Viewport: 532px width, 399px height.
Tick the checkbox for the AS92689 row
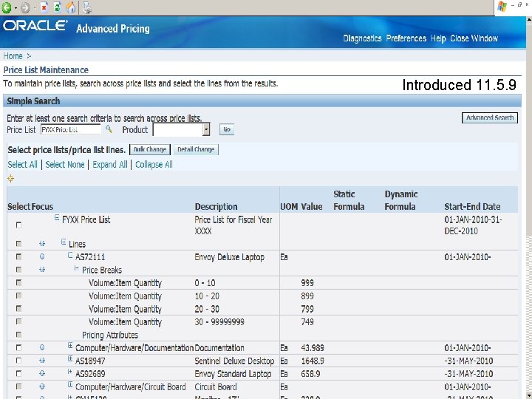[x=18, y=374]
